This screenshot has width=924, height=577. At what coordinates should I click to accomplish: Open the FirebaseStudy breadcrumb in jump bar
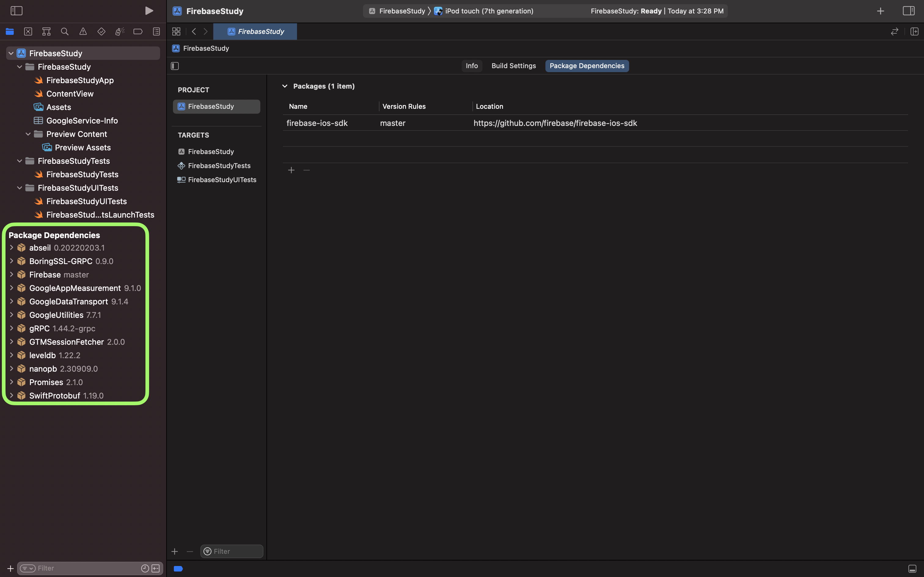(x=201, y=49)
